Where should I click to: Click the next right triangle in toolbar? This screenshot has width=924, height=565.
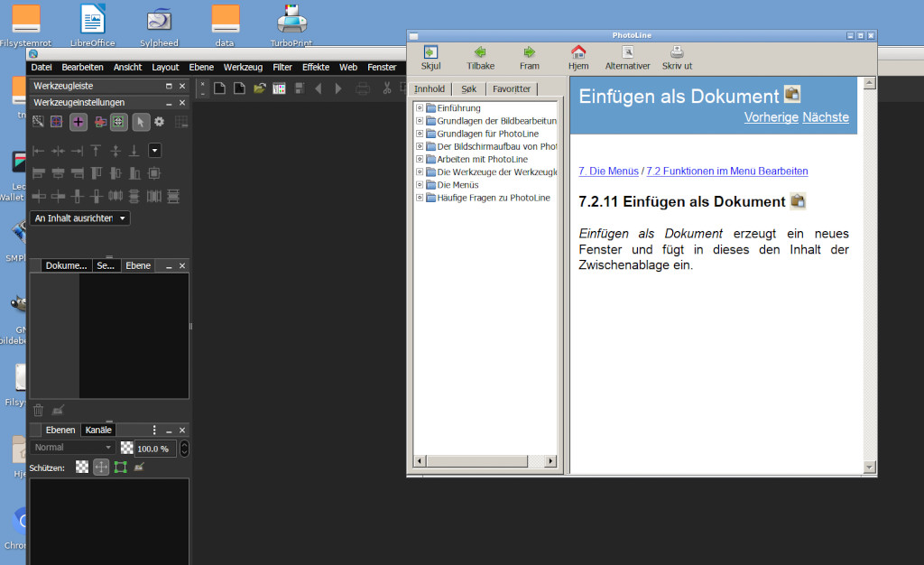(x=338, y=88)
